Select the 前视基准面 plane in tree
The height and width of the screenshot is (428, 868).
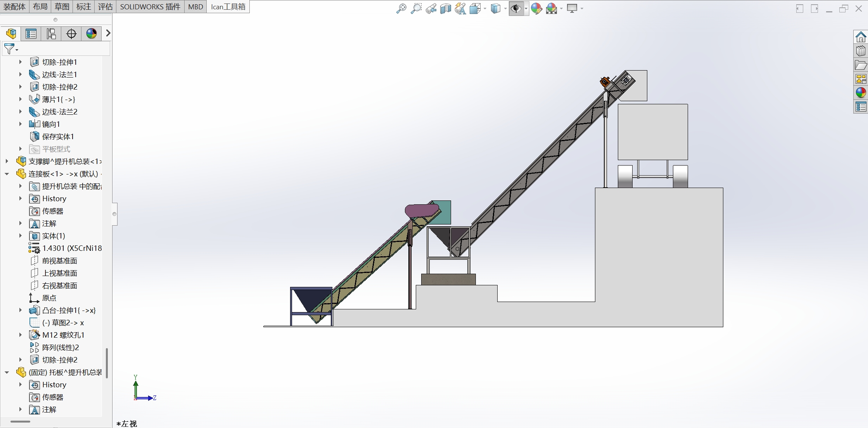(59, 261)
